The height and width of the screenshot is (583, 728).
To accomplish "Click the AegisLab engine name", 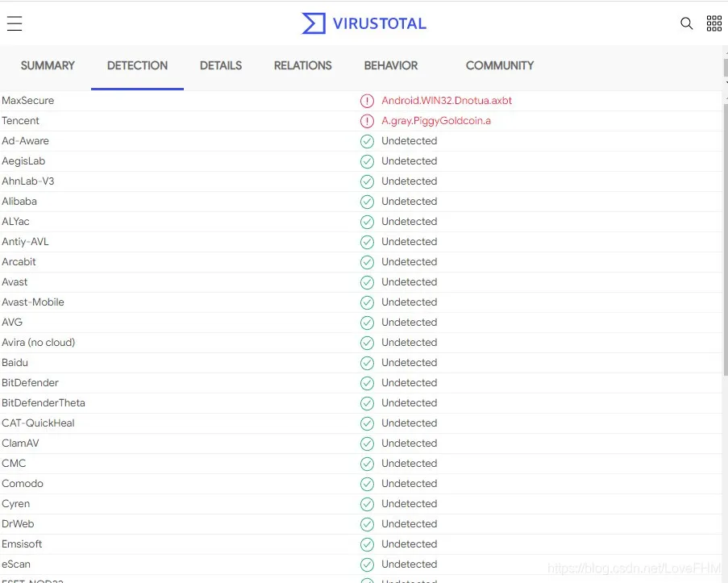I will [x=23, y=161].
